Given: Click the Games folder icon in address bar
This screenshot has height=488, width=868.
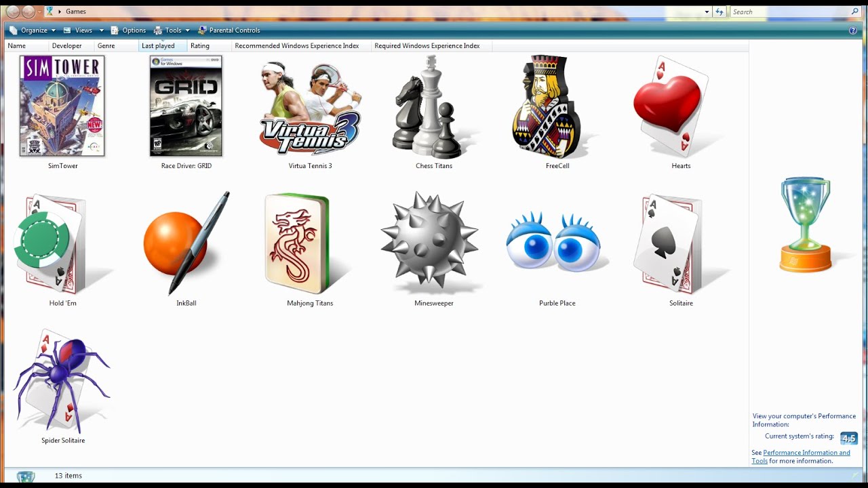Looking at the screenshot, I should (49, 11).
